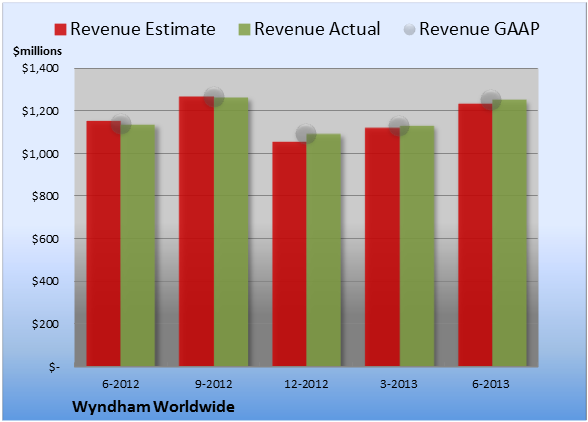Click the 12-2012 category label
The width and height of the screenshot is (588, 422).
click(306, 384)
